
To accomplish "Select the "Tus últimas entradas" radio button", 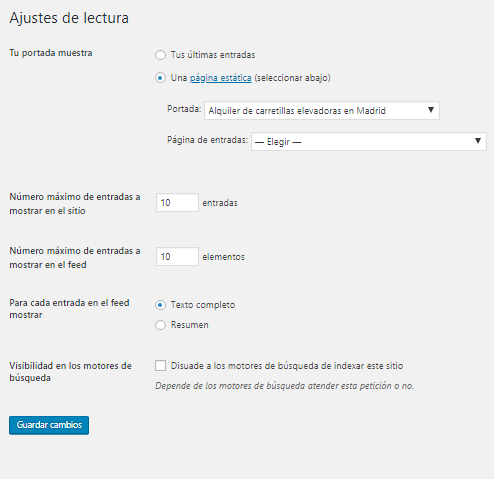I will pos(160,55).
